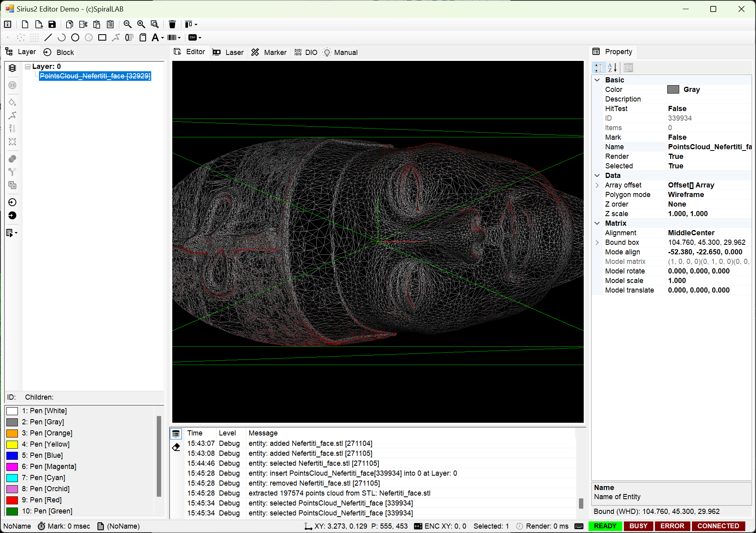Select the Orange pen swatch
Viewport: 756px width, 533px height.
(x=12, y=433)
